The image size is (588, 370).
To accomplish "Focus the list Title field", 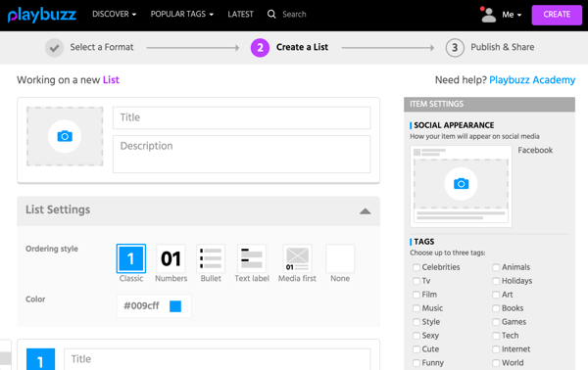I will click(x=241, y=117).
